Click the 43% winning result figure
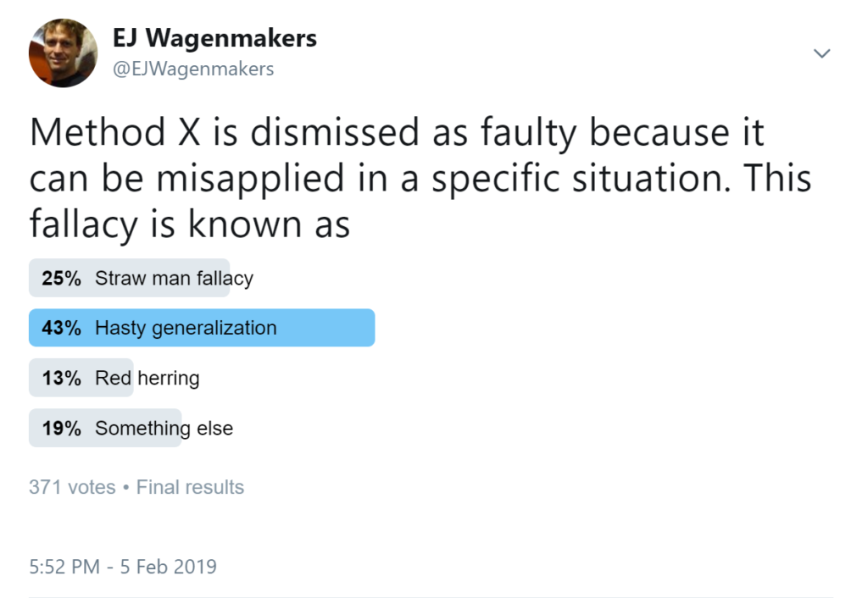 click(61, 328)
